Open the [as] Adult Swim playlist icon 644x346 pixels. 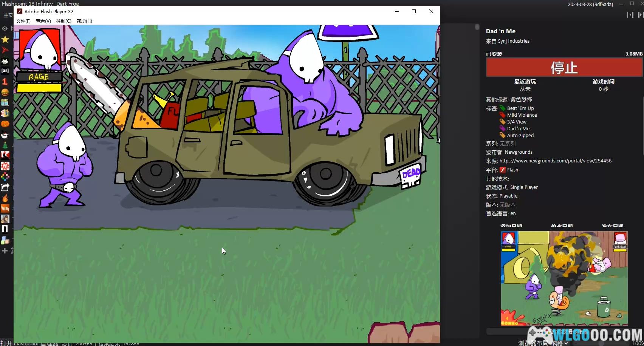5,71
